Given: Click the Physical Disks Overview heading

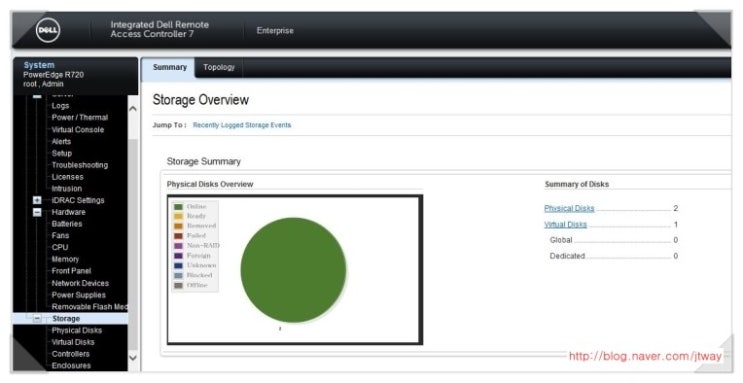Looking at the screenshot, I should [x=210, y=184].
